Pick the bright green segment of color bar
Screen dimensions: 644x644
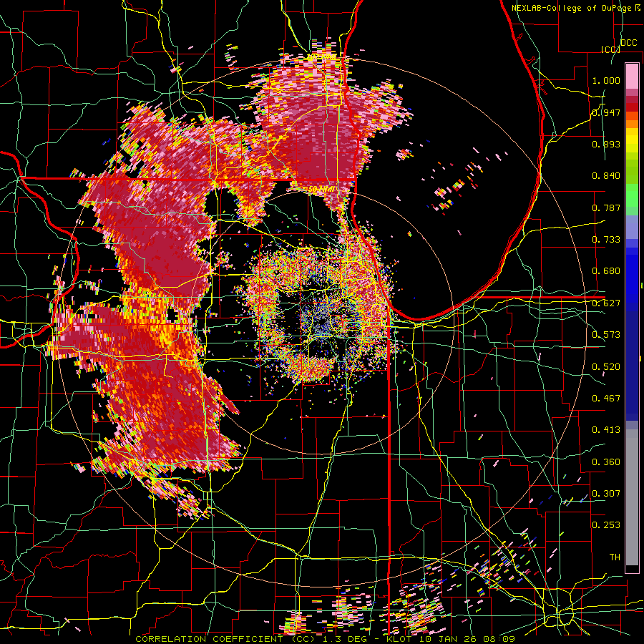632,195
